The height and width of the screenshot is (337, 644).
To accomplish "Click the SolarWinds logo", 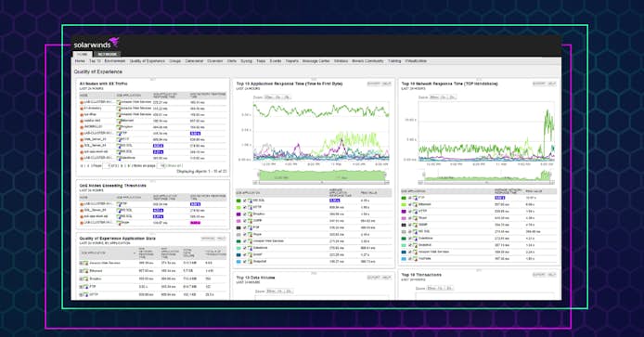I will click(97, 43).
